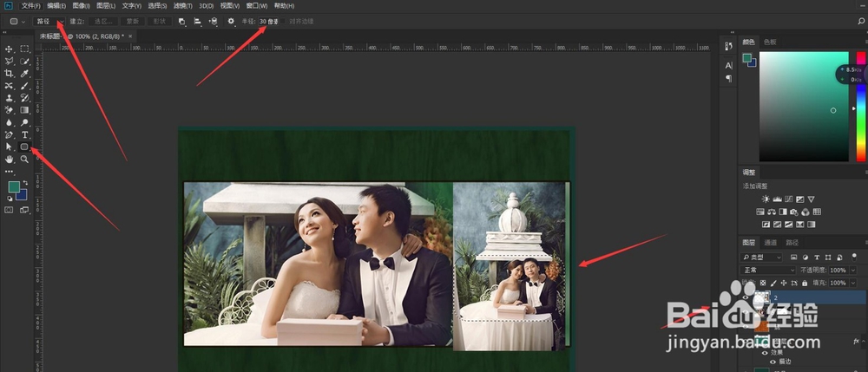Click the 形状 button

click(160, 21)
